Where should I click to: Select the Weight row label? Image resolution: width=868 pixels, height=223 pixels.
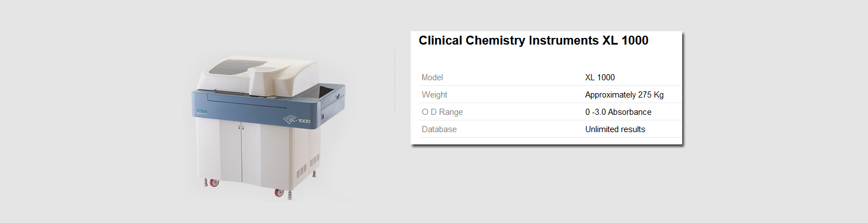pyautogui.click(x=435, y=95)
